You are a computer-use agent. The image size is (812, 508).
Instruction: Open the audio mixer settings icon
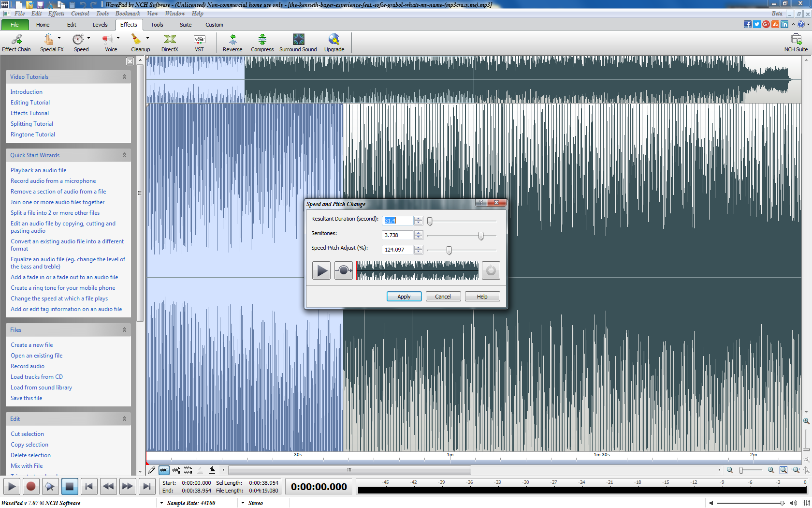click(807, 503)
